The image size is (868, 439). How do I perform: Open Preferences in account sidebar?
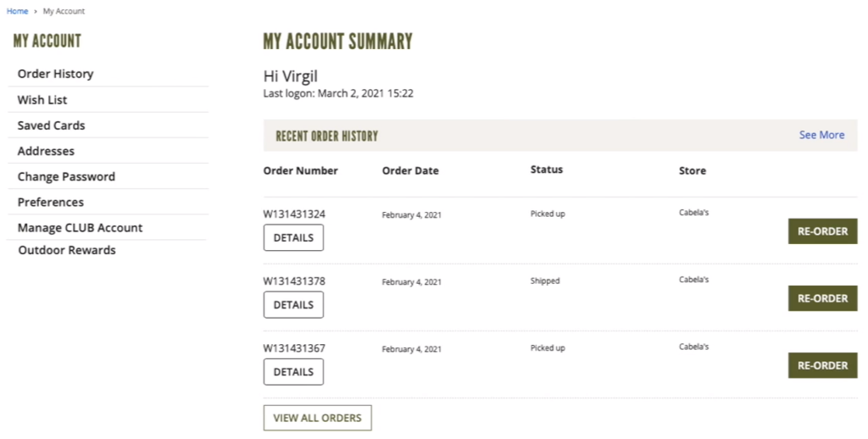pyautogui.click(x=50, y=202)
